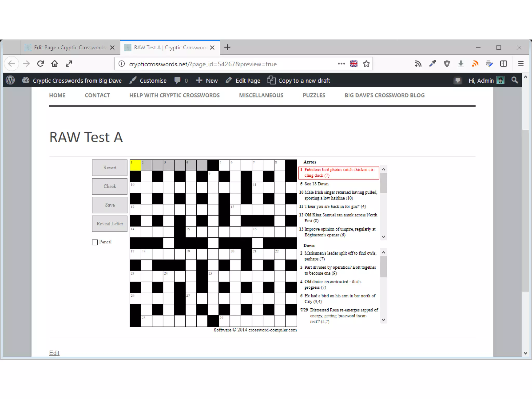Screen dimensions: 532x399
Task: Switch to Edit Page browser tab
Action: pos(69,48)
